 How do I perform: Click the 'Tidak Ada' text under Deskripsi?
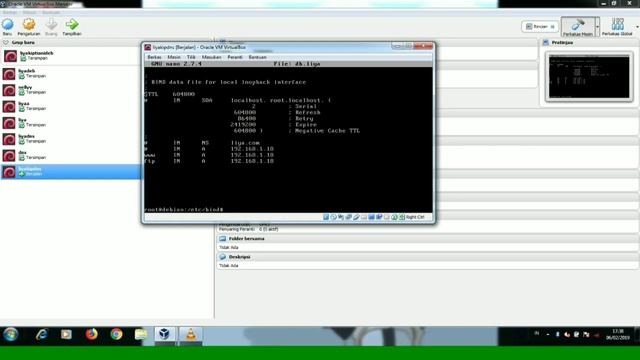pos(229,266)
